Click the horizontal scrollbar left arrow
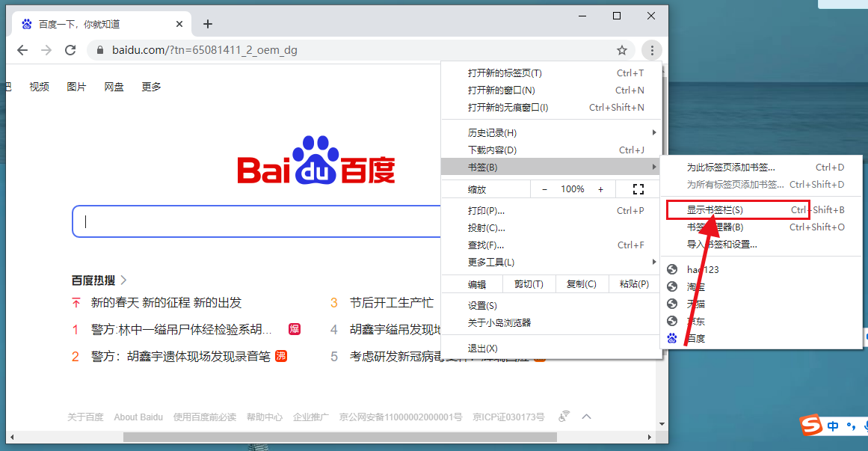Viewport: 868px width, 451px height. coord(12,437)
